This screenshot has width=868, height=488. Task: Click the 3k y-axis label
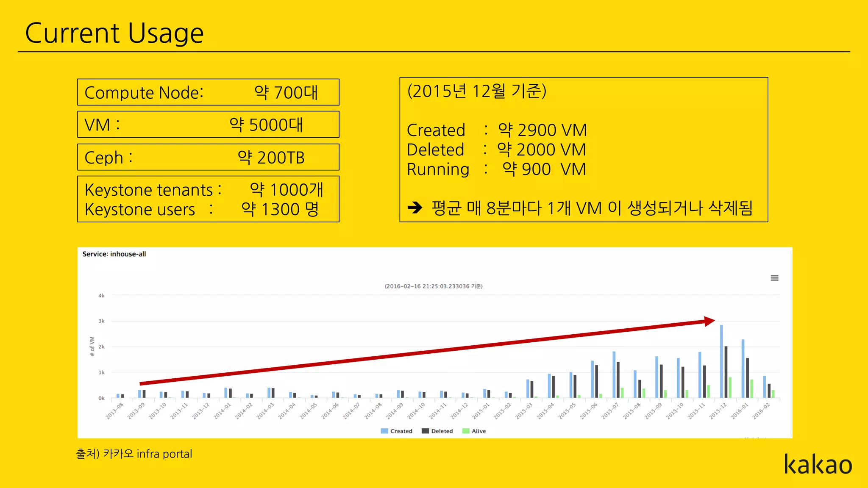tap(101, 321)
